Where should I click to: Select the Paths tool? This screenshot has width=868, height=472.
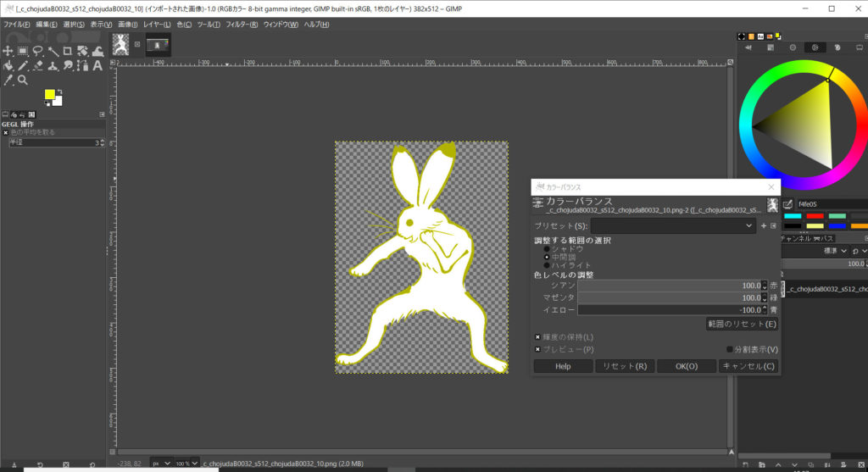coord(82,66)
